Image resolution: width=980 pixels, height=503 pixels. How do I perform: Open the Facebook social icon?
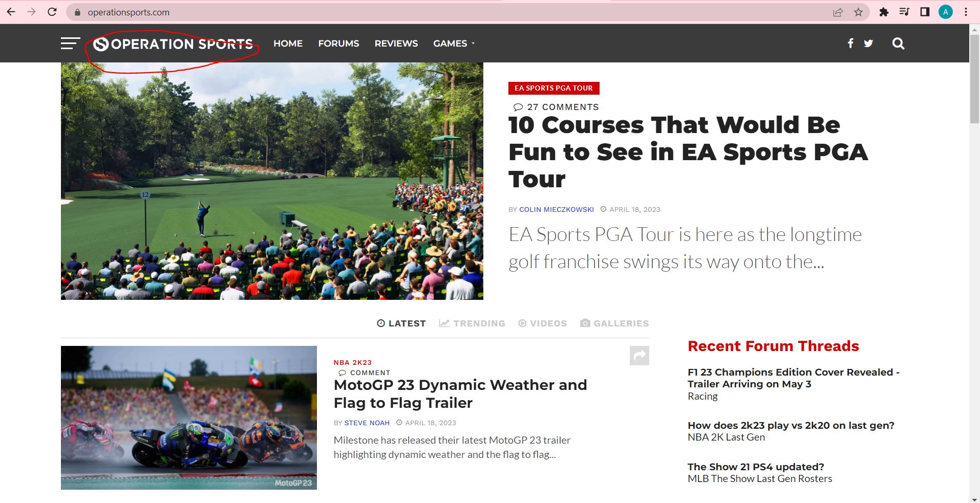[850, 43]
